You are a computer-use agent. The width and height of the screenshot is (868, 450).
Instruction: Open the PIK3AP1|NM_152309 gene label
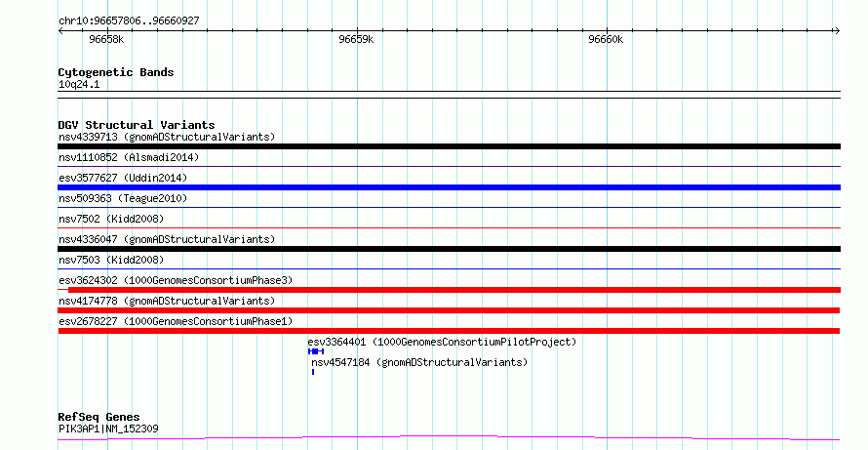click(108, 429)
